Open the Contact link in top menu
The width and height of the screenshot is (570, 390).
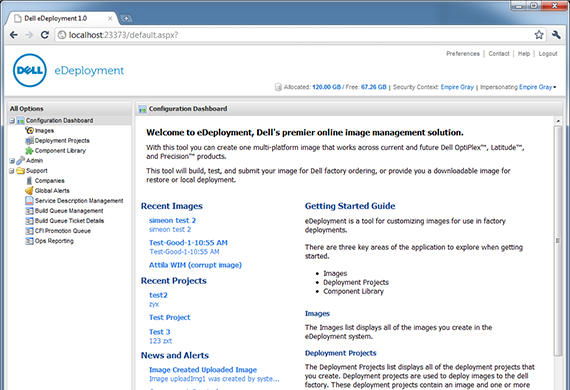point(499,54)
